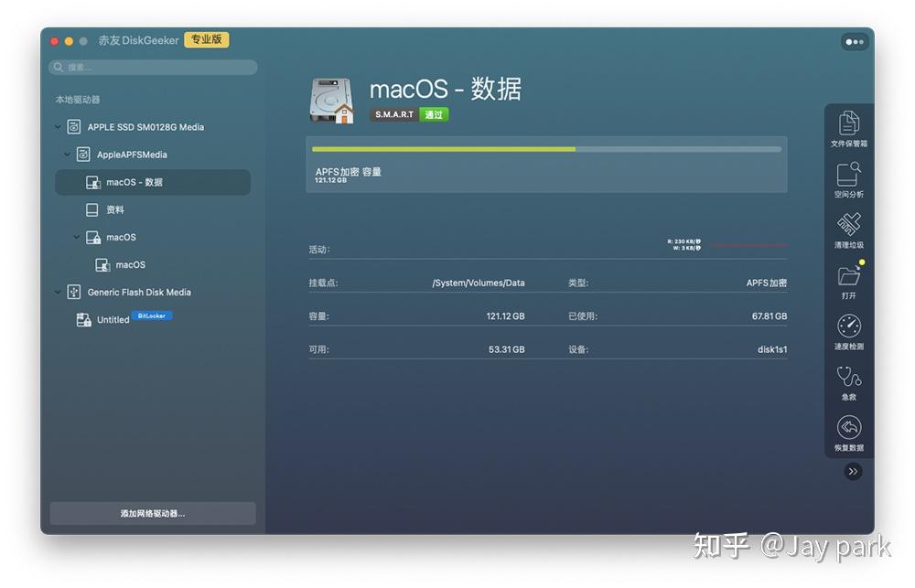Select 恢复数据 data recovery
Image resolution: width=915 pixels, height=588 pixels.
[x=849, y=433]
